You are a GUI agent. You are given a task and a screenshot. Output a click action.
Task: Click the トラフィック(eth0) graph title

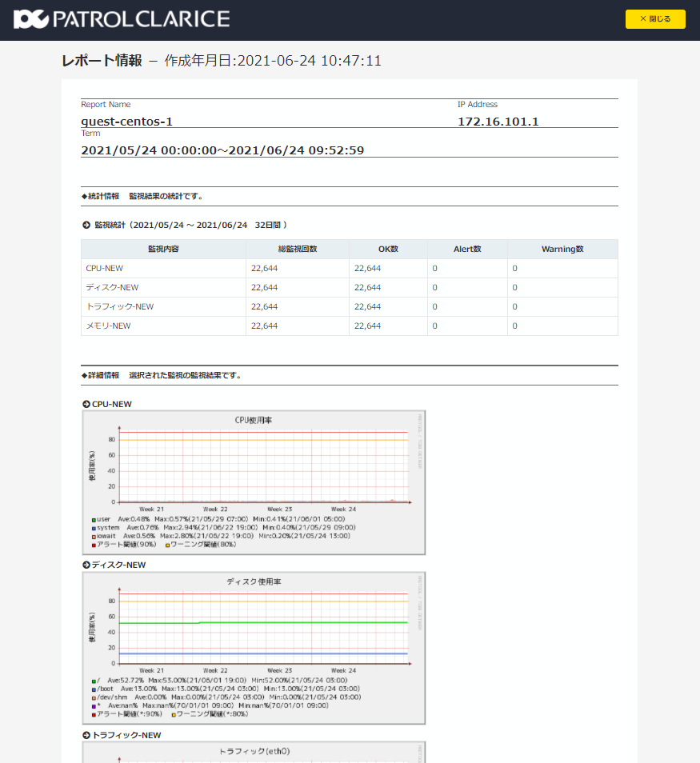point(254,751)
